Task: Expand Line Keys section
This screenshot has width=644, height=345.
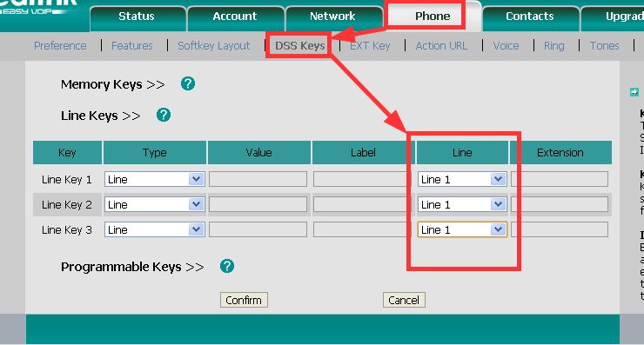Action: 101,116
